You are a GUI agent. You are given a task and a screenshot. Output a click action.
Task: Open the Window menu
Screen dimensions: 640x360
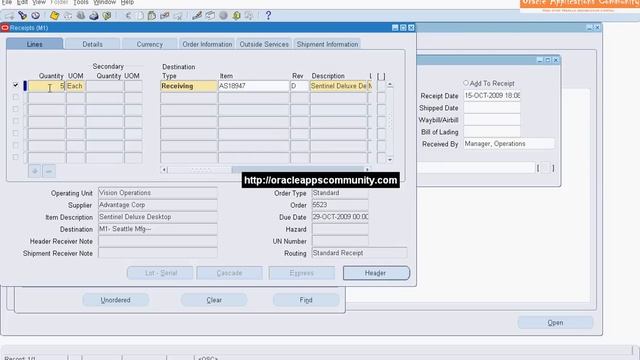(105, 2)
